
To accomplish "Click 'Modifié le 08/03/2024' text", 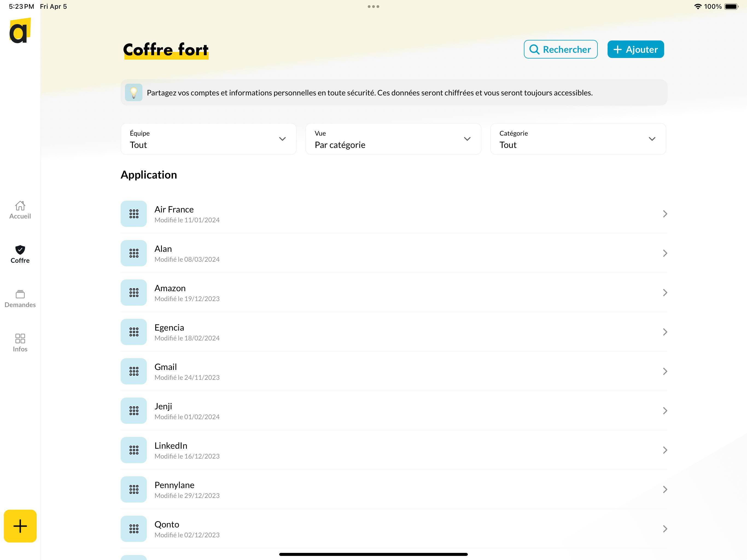I will [187, 259].
